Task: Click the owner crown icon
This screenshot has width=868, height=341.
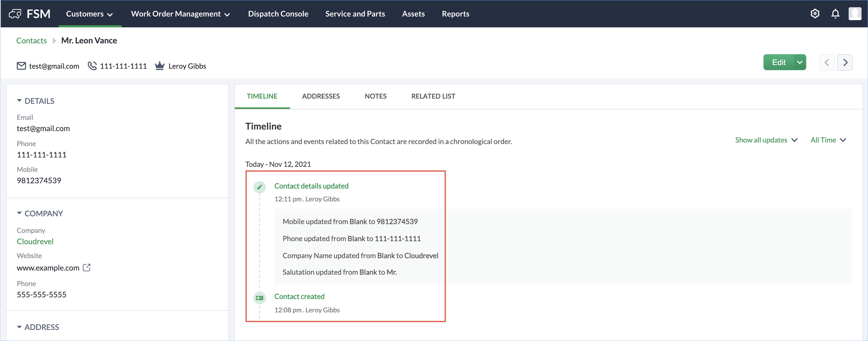Action: click(159, 66)
